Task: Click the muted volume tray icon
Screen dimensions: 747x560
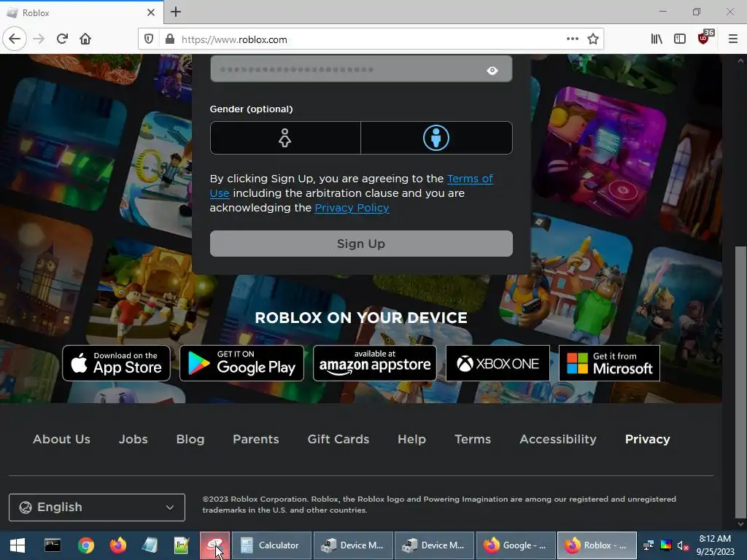Action: coord(683,545)
